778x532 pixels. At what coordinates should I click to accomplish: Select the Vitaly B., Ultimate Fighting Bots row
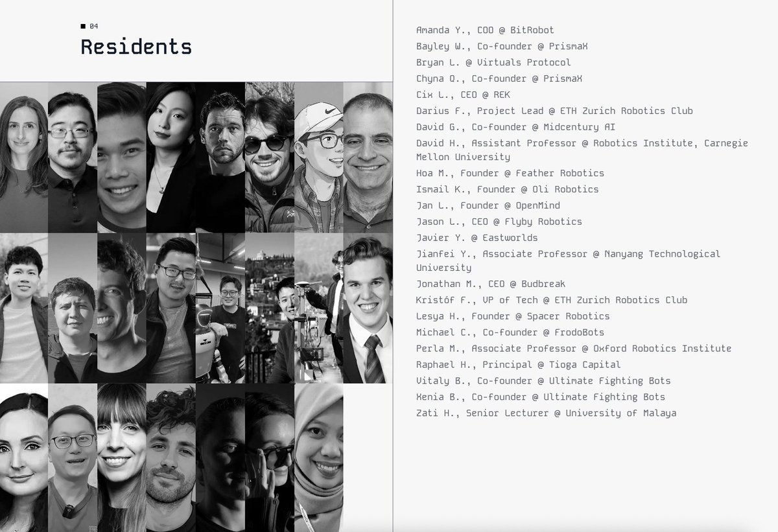point(543,381)
